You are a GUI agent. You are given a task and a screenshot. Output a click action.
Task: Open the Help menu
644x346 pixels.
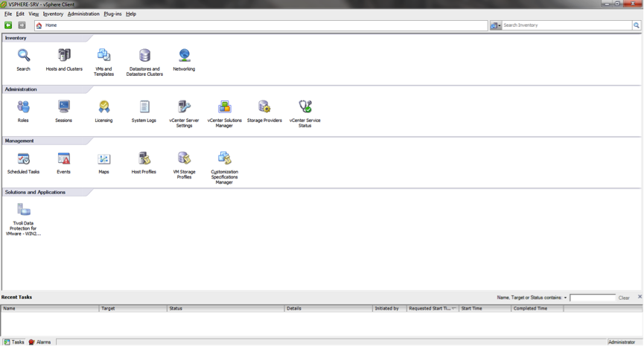click(x=131, y=14)
